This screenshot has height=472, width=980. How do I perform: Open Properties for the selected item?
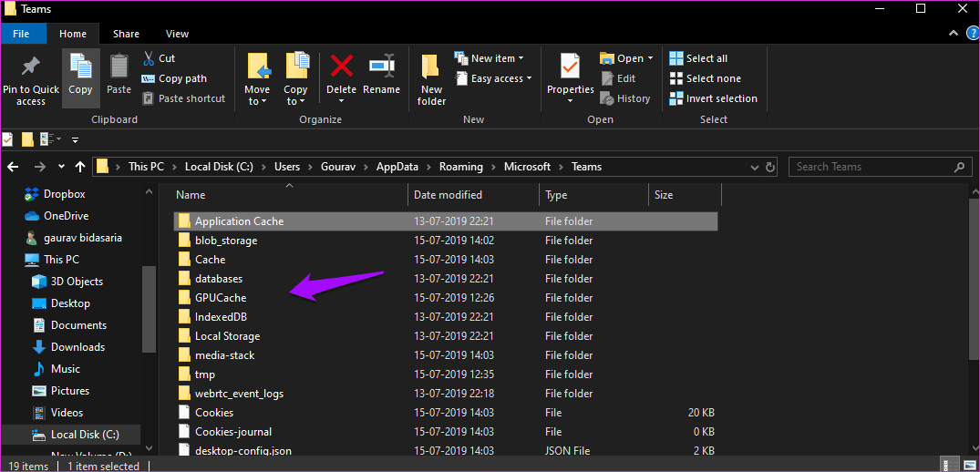pyautogui.click(x=570, y=67)
